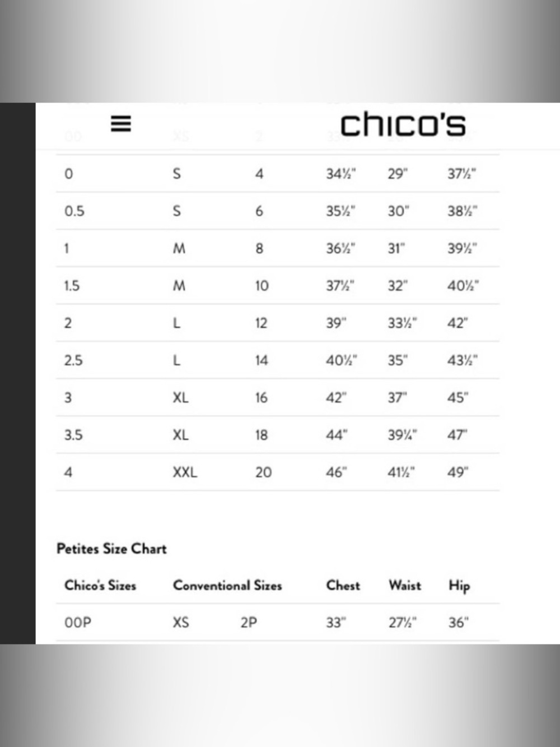This screenshot has width=560, height=747.
Task: Click the M label in size 1 row
Action: 179,248
